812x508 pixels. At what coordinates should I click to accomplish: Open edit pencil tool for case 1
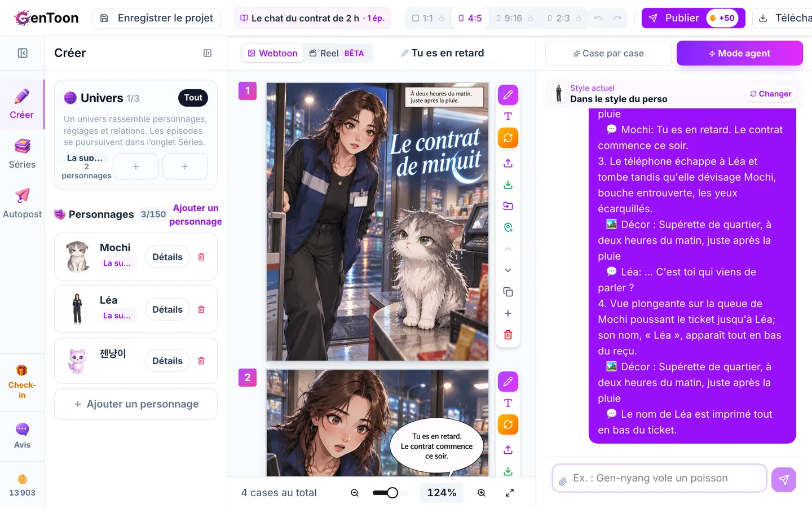[508, 95]
